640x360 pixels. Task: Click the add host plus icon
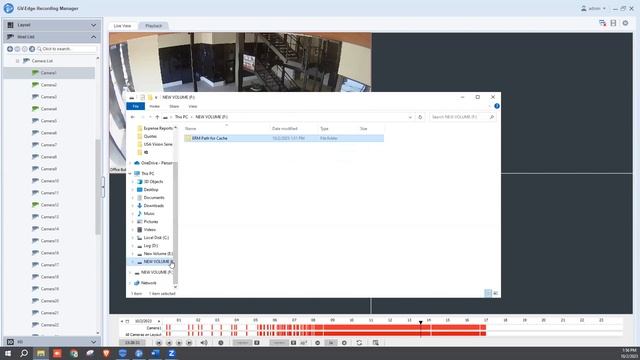click(x=10, y=49)
